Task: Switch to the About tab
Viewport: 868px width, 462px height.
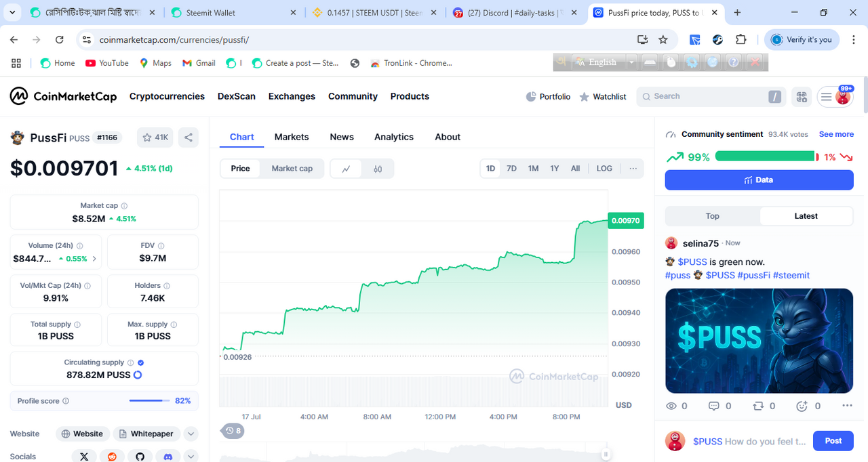Action: [x=448, y=137]
